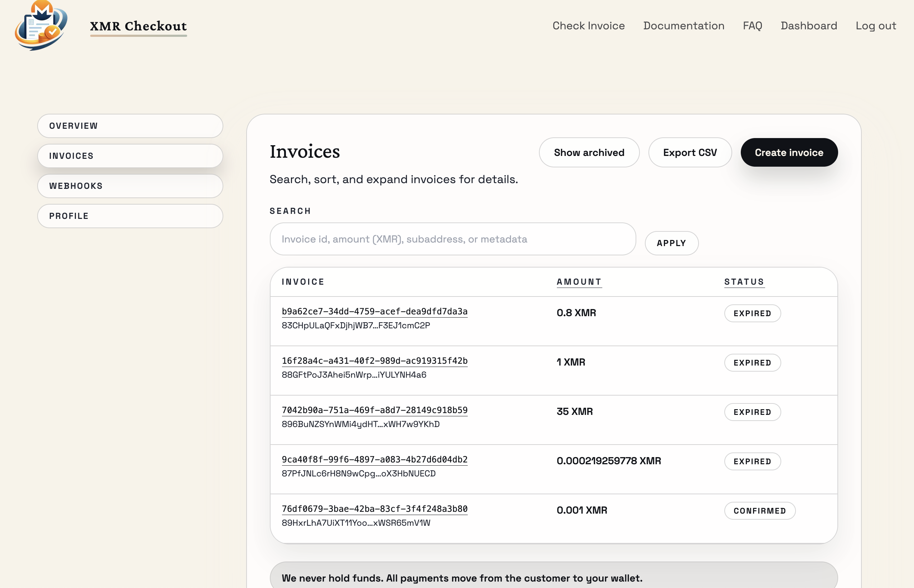The height and width of the screenshot is (588, 914).
Task: Click the 0.000219259778 XMR amount
Action: click(x=609, y=461)
